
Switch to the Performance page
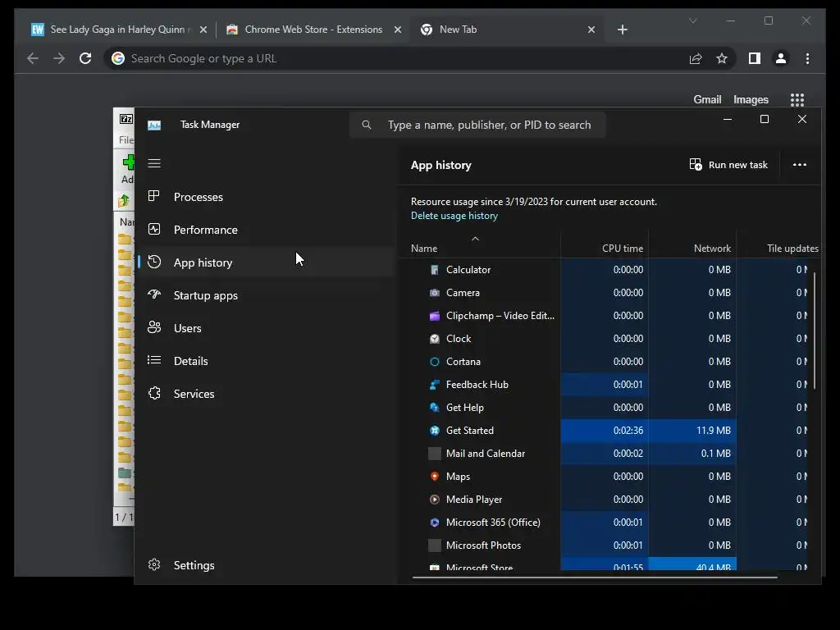click(267, 230)
